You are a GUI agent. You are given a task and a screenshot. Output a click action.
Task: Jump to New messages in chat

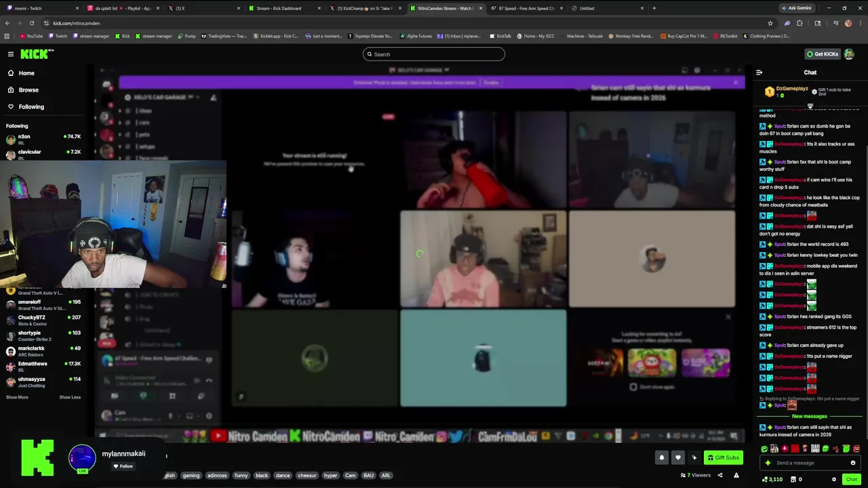[810, 416]
